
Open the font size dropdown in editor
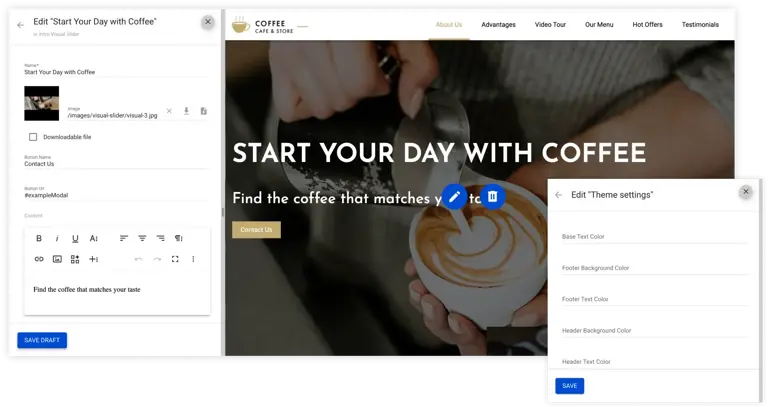[94, 239]
